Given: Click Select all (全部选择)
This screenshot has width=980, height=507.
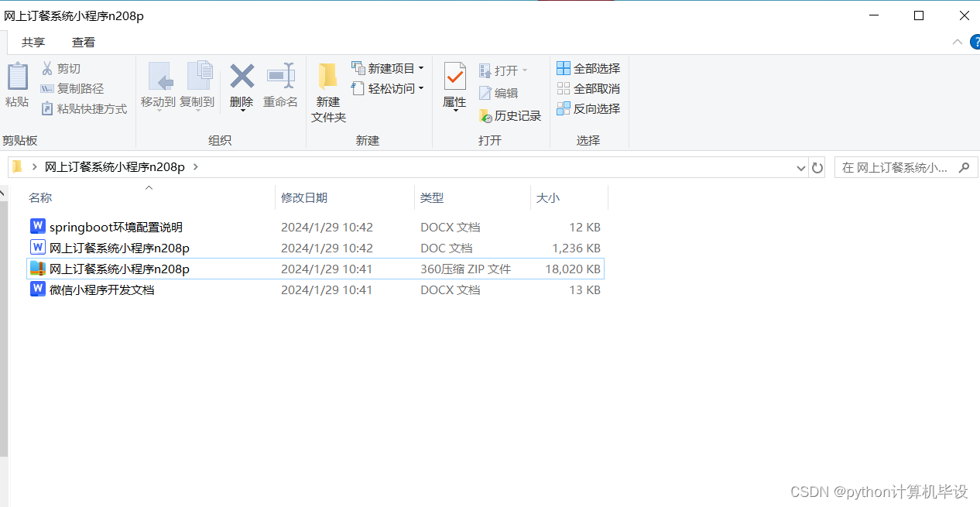Looking at the screenshot, I should click(x=588, y=69).
